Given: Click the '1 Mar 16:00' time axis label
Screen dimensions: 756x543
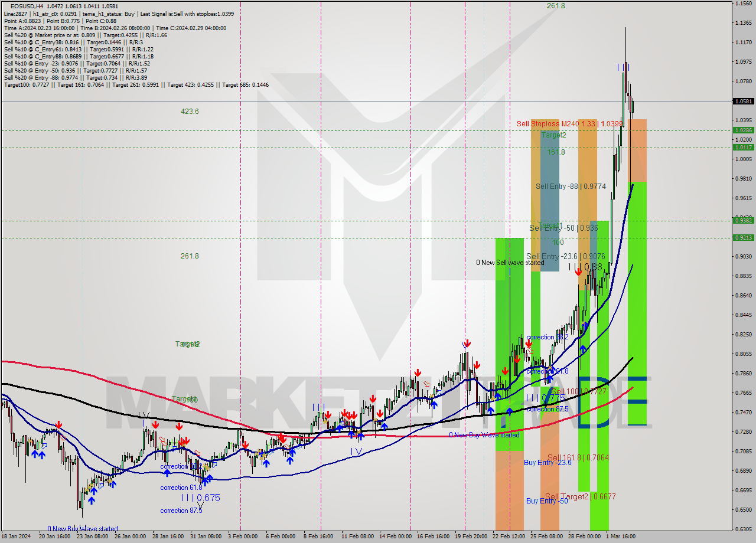Looking at the screenshot, I should point(621,537).
